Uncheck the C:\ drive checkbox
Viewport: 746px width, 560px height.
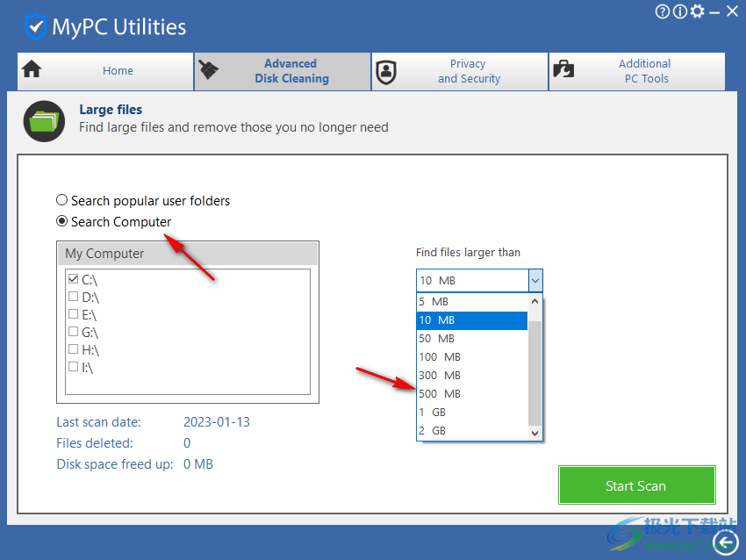[x=73, y=279]
